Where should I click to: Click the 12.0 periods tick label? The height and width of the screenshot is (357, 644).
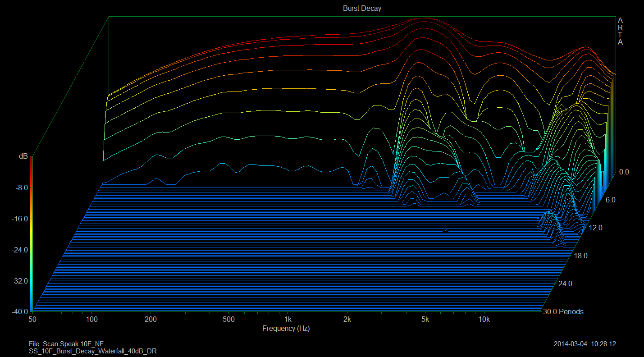(x=595, y=228)
